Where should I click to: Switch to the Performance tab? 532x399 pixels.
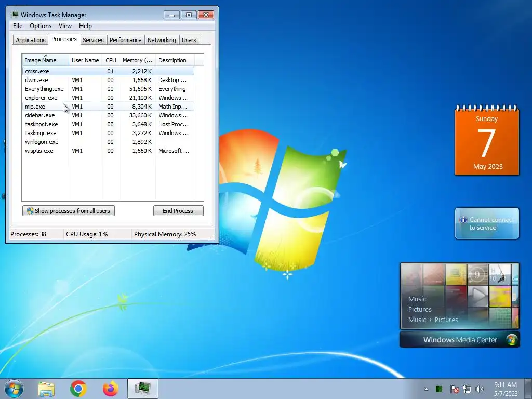(125, 40)
